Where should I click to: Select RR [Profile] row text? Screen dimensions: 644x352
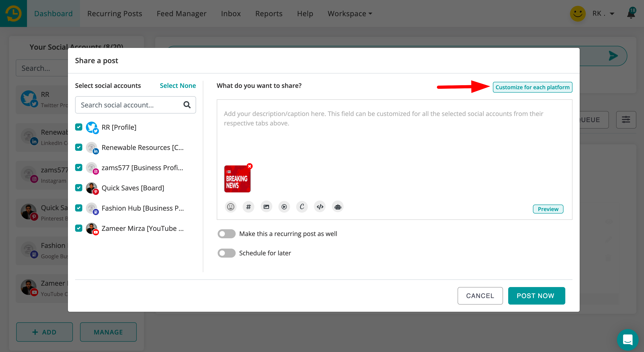tap(119, 127)
